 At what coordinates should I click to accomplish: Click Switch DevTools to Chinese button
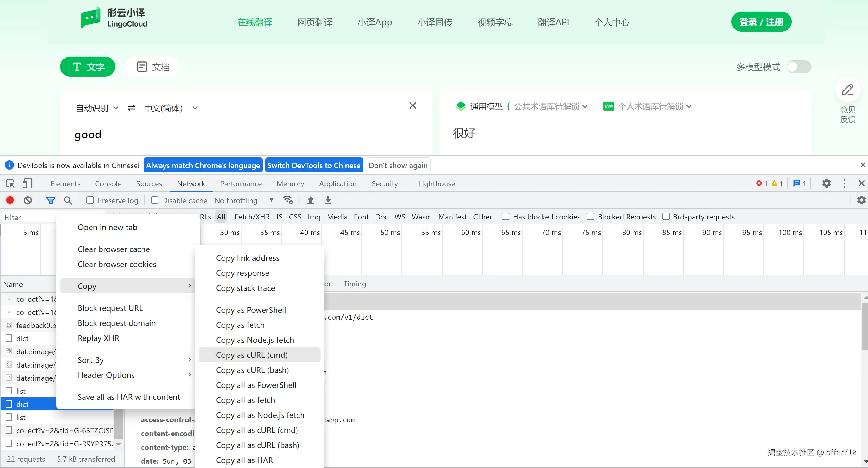(314, 165)
